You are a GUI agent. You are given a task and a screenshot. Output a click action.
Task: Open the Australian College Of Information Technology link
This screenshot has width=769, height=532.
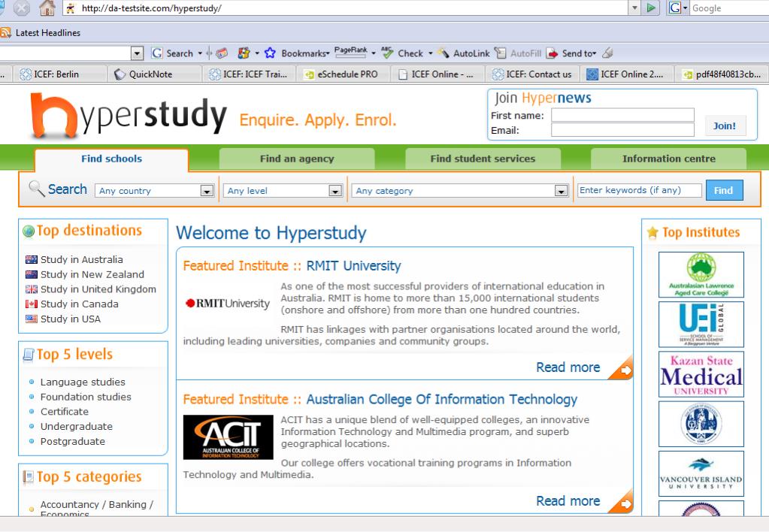(442, 400)
